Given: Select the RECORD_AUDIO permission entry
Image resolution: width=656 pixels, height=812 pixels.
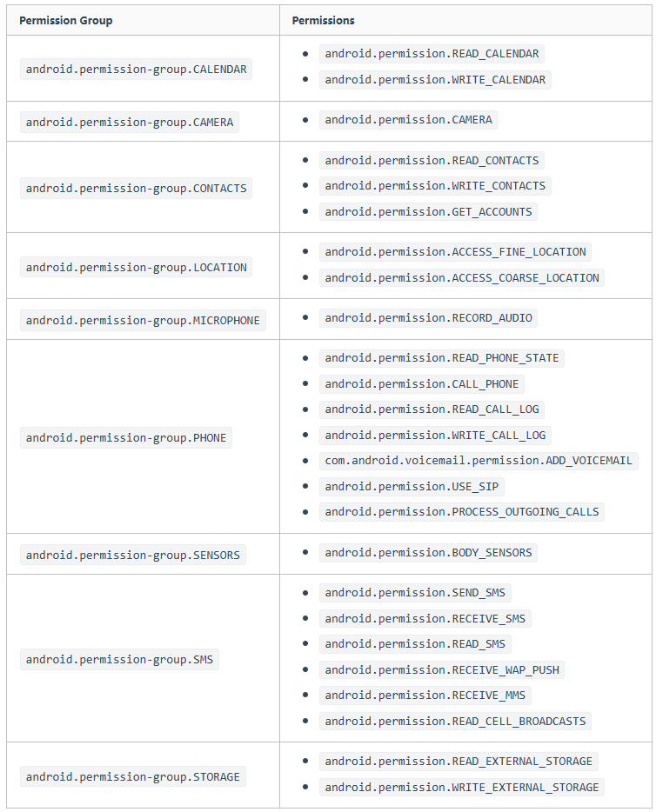Looking at the screenshot, I should click(428, 318).
